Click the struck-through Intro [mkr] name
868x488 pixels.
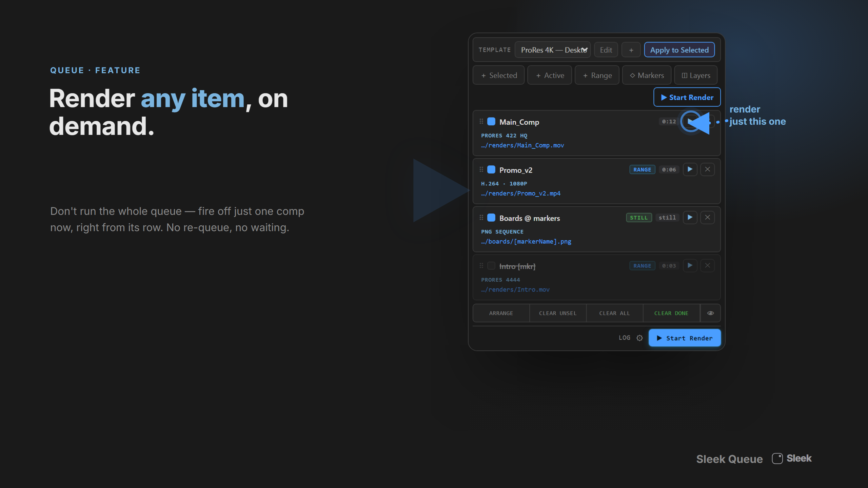tap(517, 266)
